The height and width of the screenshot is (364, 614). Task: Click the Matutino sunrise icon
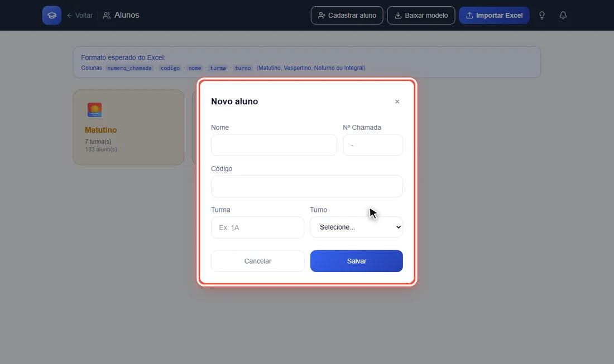(94, 110)
